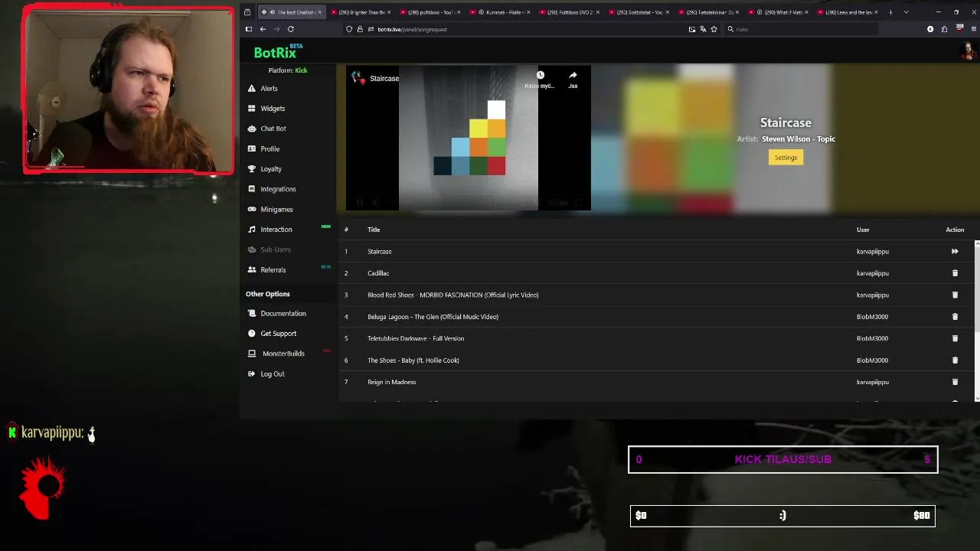
Task: Remove The Shoes - Baby request
Action: pyautogui.click(x=955, y=360)
